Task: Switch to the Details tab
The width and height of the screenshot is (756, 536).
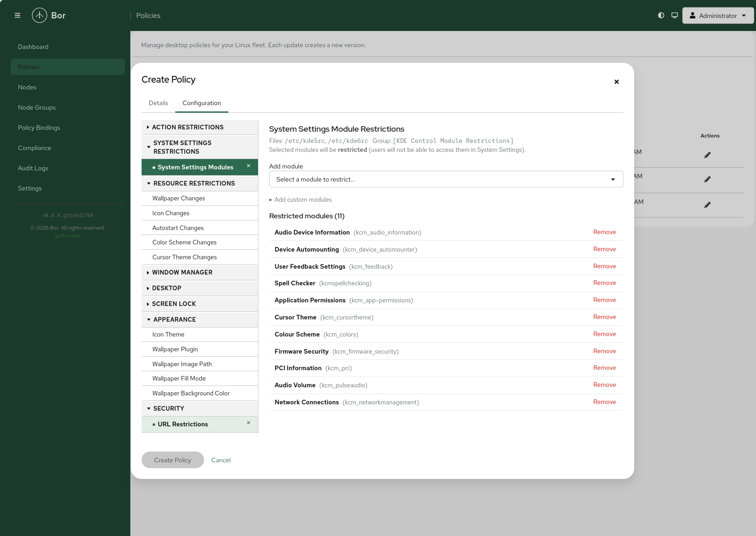Action: tap(158, 103)
